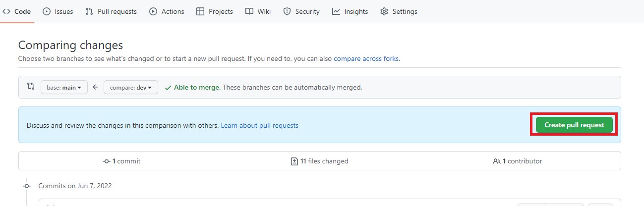The height and width of the screenshot is (206, 644).
Task: Open the base: main branch dropdown
Action: [64, 87]
